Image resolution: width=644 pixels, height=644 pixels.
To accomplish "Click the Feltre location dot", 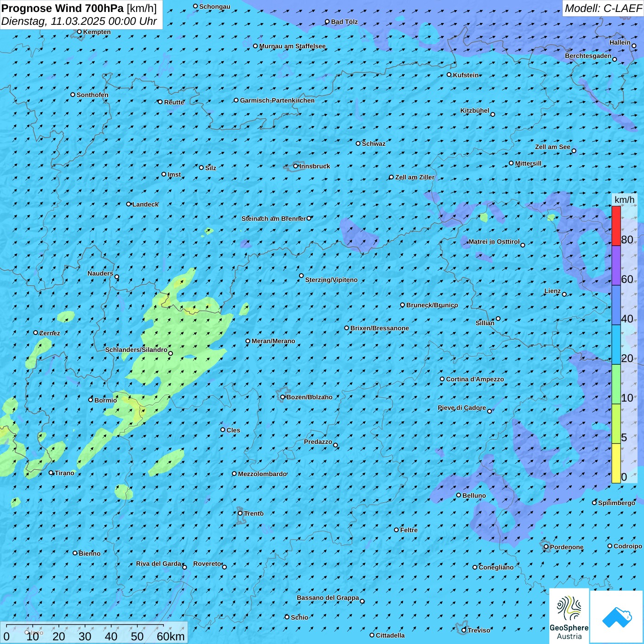I will point(397,530).
